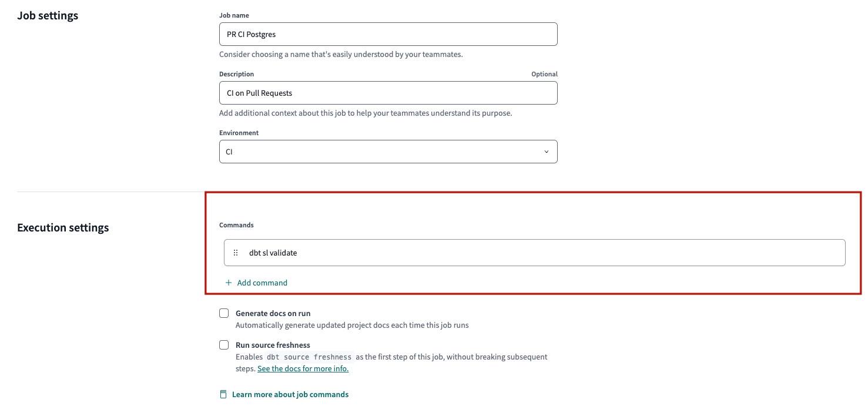
Task: Click the docs icon before Learn more about job commands
Action: [x=223, y=394]
